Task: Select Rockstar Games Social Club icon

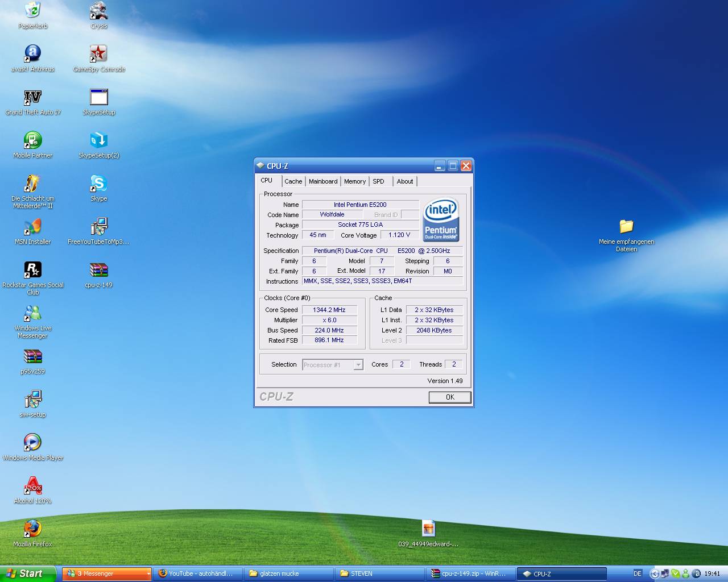Action: pyautogui.click(x=33, y=269)
